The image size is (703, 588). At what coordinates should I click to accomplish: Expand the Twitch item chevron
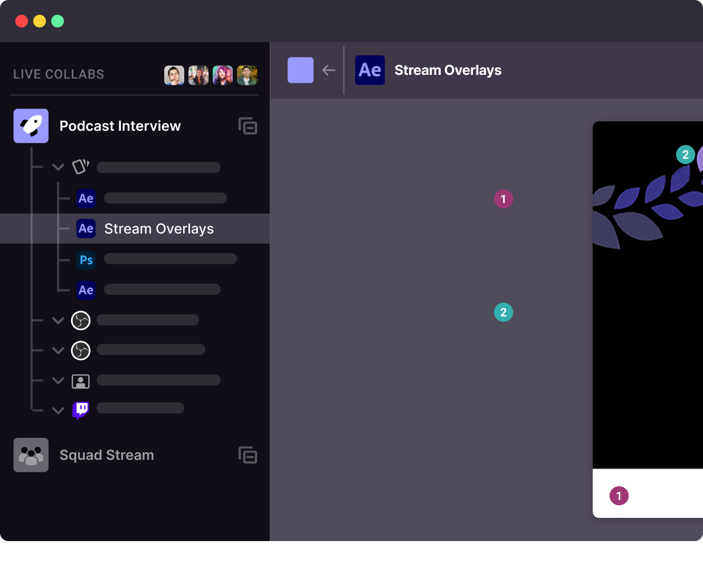click(x=58, y=410)
